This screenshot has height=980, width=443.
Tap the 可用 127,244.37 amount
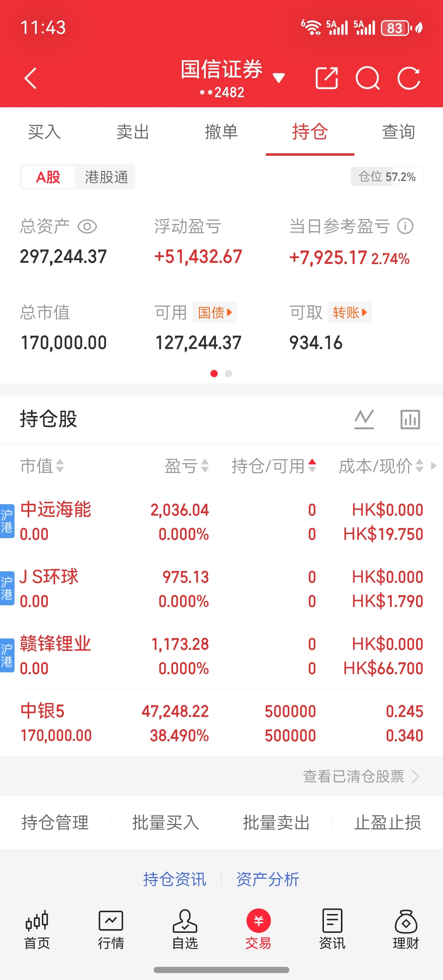coord(198,343)
